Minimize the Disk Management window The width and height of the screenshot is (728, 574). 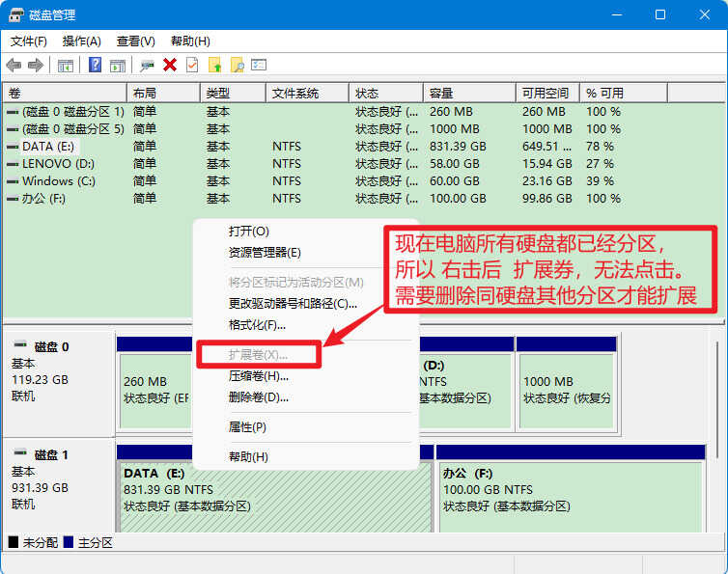[x=617, y=14]
